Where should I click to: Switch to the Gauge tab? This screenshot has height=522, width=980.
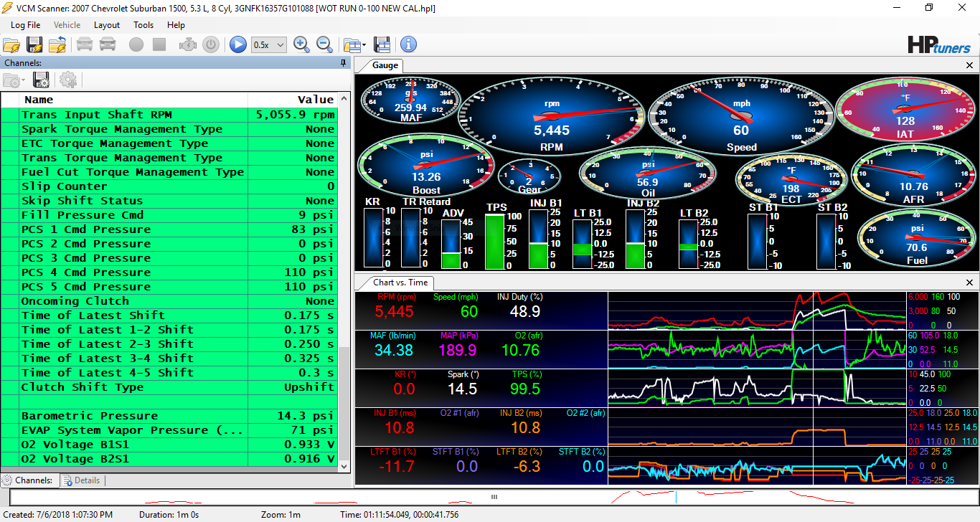click(x=385, y=65)
